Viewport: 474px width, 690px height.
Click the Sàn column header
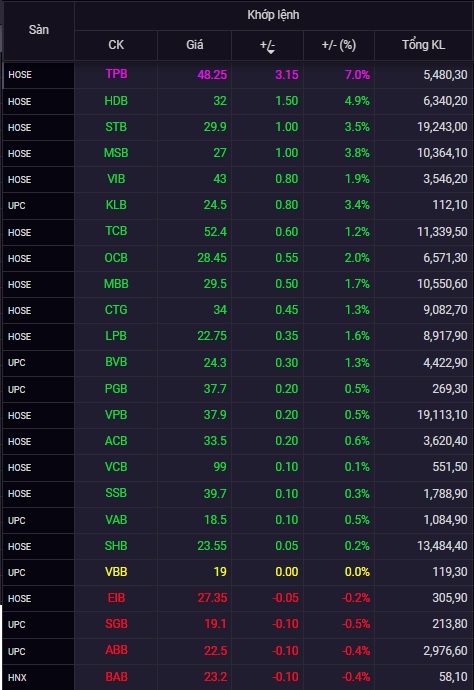pos(39,30)
